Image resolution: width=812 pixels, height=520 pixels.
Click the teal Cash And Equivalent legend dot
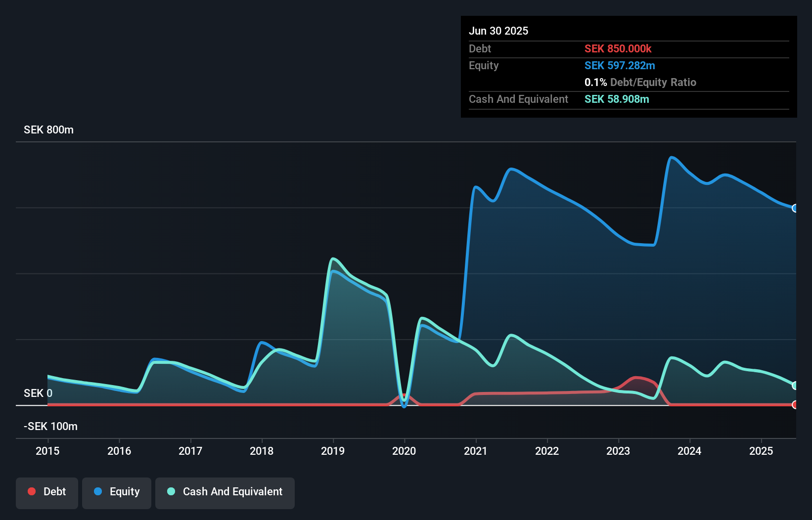[x=171, y=491]
